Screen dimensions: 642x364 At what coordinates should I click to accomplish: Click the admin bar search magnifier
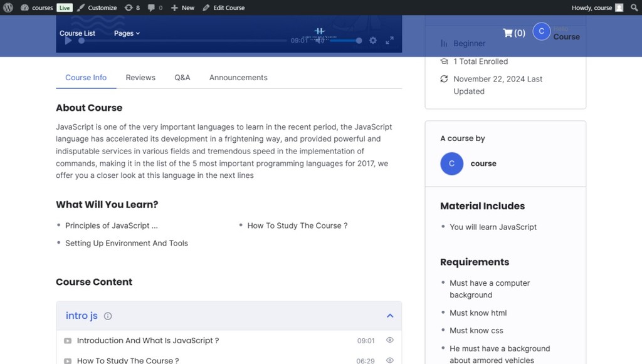click(634, 8)
